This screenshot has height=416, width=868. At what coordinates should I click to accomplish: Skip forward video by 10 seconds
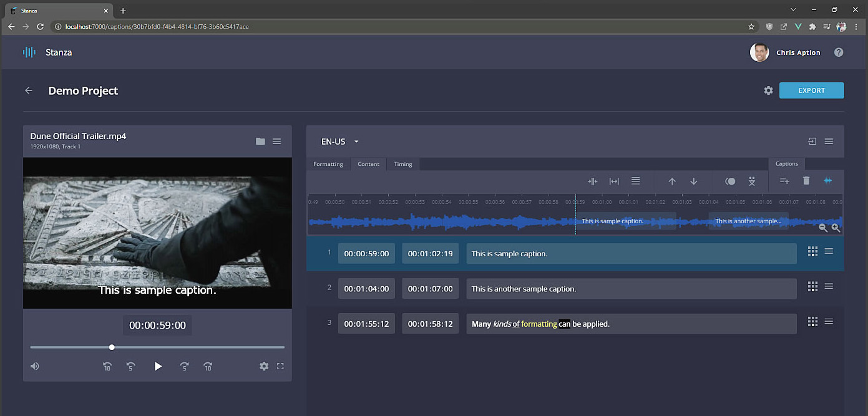(208, 367)
